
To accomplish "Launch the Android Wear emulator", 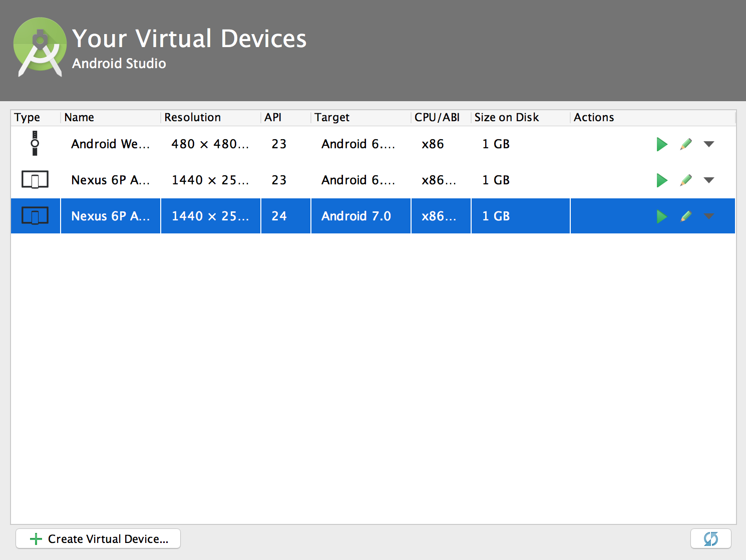I will pyautogui.click(x=661, y=144).
